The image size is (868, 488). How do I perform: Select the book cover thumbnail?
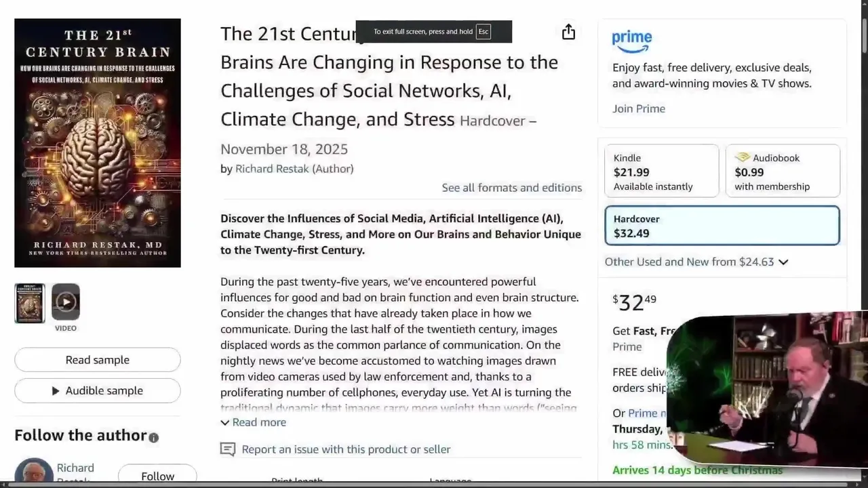click(30, 303)
